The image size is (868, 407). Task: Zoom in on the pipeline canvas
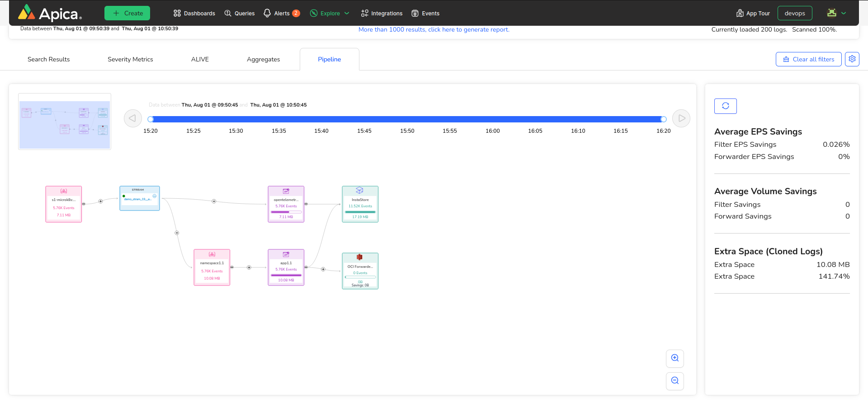675,358
